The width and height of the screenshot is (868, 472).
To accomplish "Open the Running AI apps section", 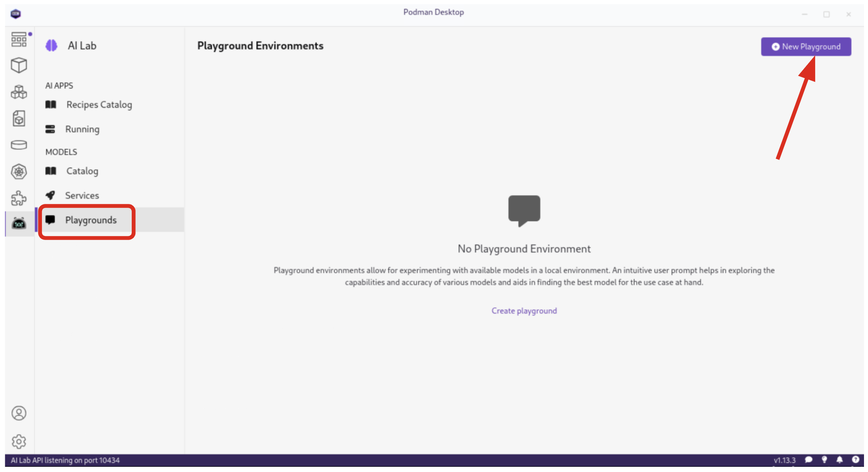I will 82,129.
